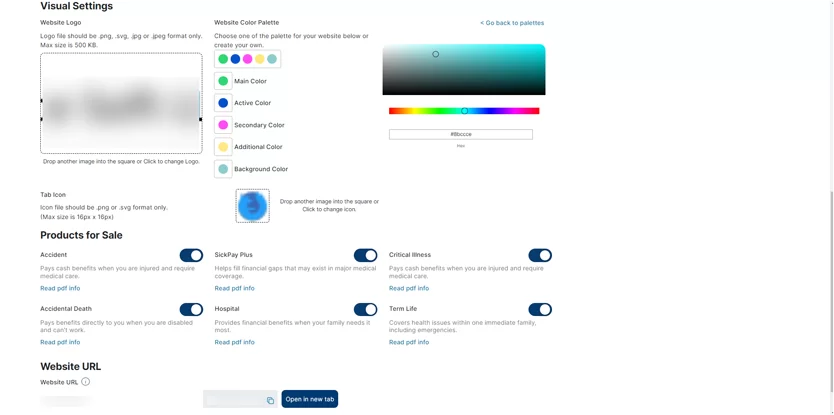Viewport: 834px width, 415px height.
Task: Click the Open in new tab button
Action: pos(310,399)
